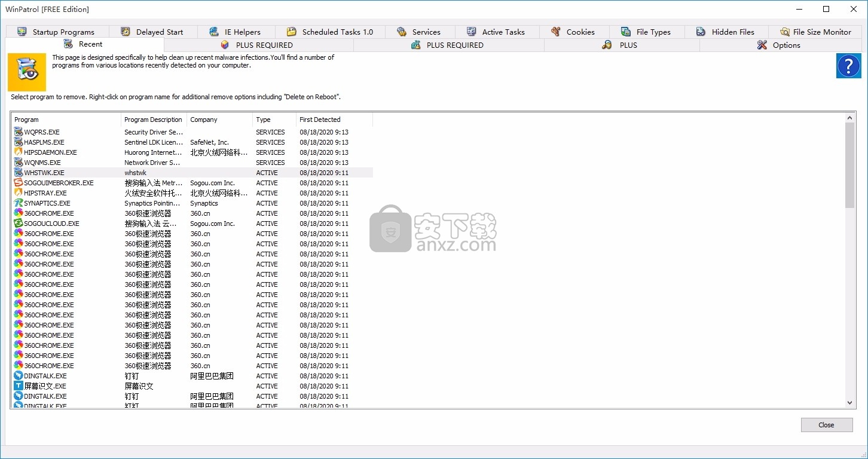Viewport: 868px width, 459px height.
Task: Click the Delayed Start tab icon
Action: coord(126,32)
